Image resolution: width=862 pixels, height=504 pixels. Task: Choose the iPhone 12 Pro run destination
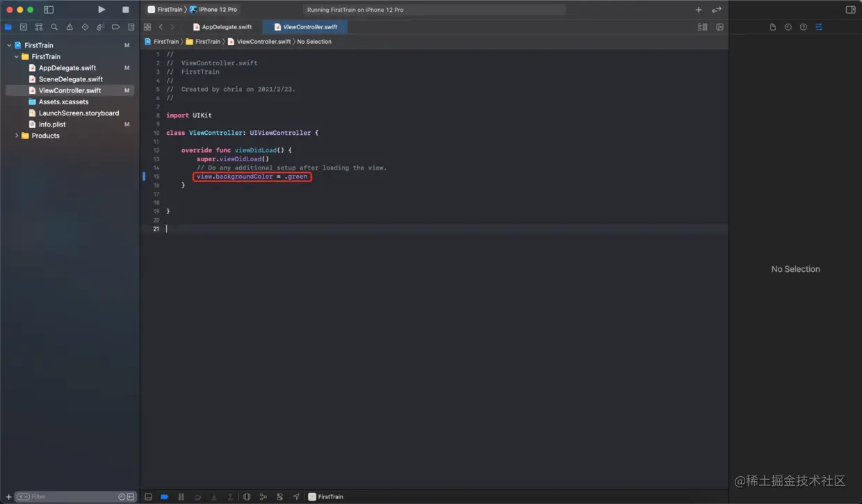pos(213,10)
